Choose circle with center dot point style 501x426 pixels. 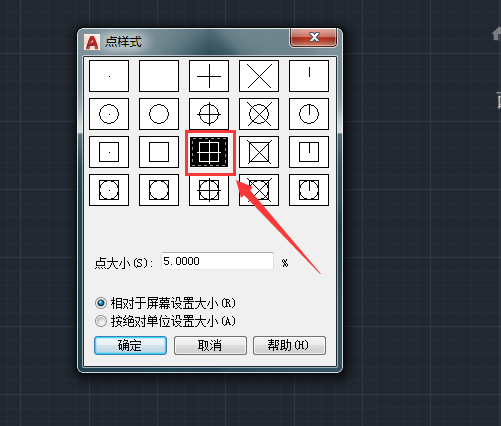pyautogui.click(x=109, y=114)
